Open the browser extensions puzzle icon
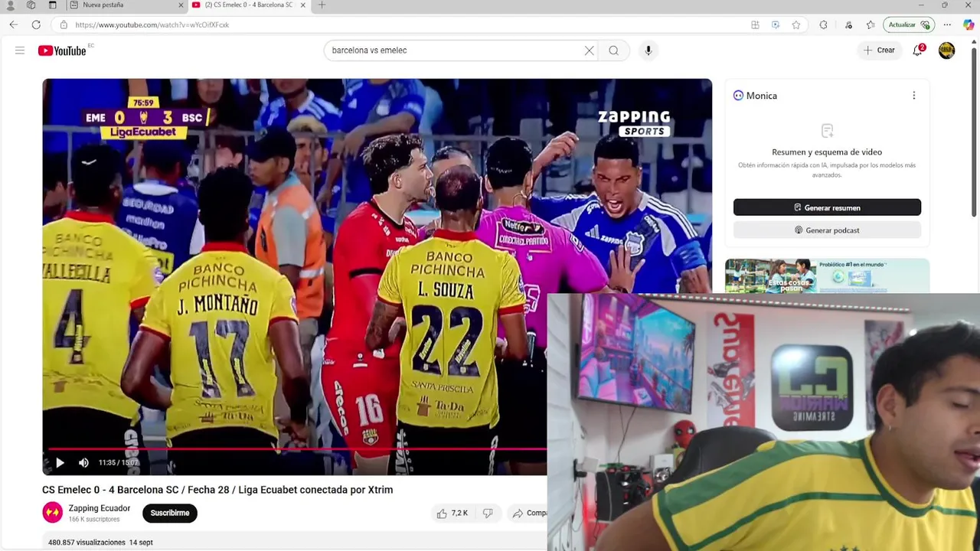The width and height of the screenshot is (980, 551). pyautogui.click(x=823, y=24)
